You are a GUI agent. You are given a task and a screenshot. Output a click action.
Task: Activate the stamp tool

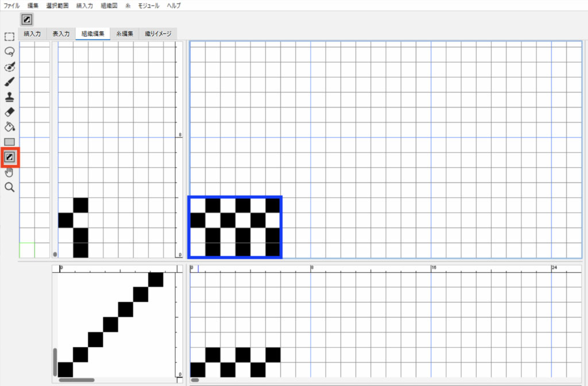[9, 96]
